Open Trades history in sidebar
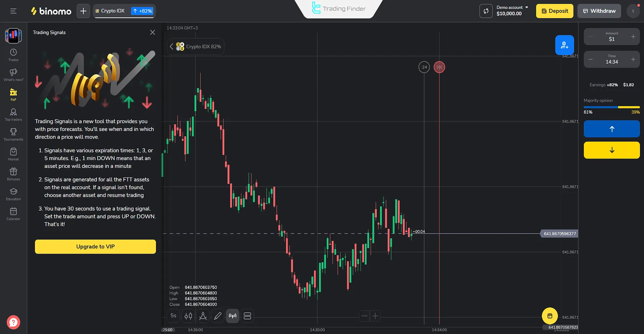Image resolution: width=644 pixels, height=334 pixels. click(13, 55)
